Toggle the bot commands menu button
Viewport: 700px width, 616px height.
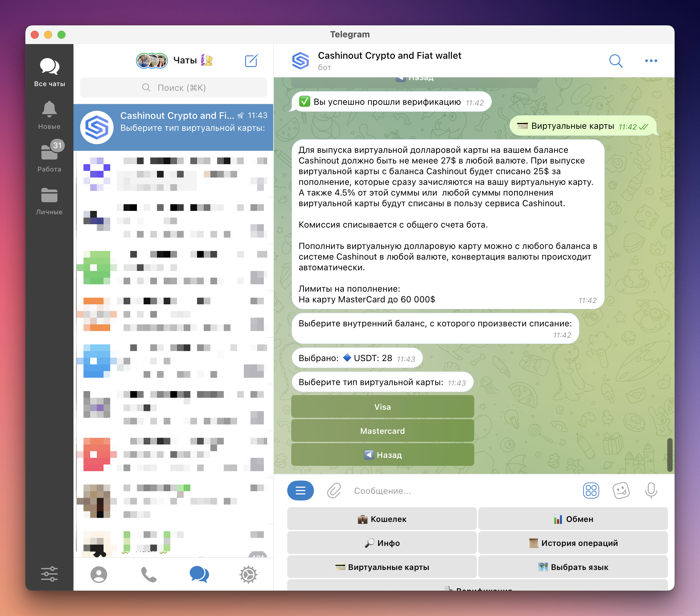point(300,491)
